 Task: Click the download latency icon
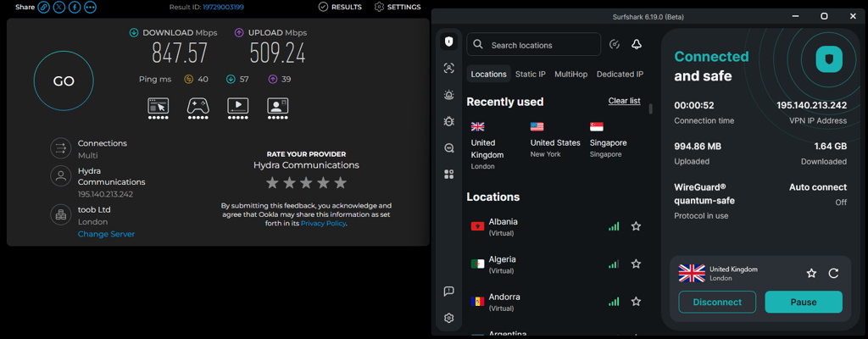click(231, 79)
